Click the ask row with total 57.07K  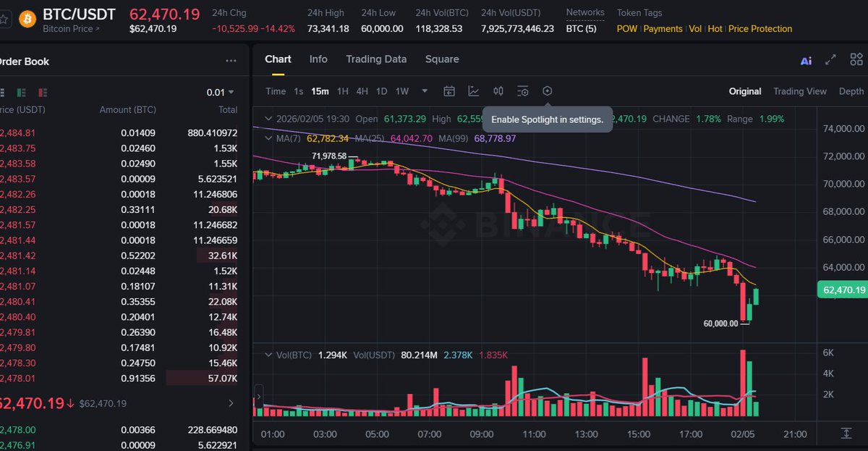(x=119, y=379)
